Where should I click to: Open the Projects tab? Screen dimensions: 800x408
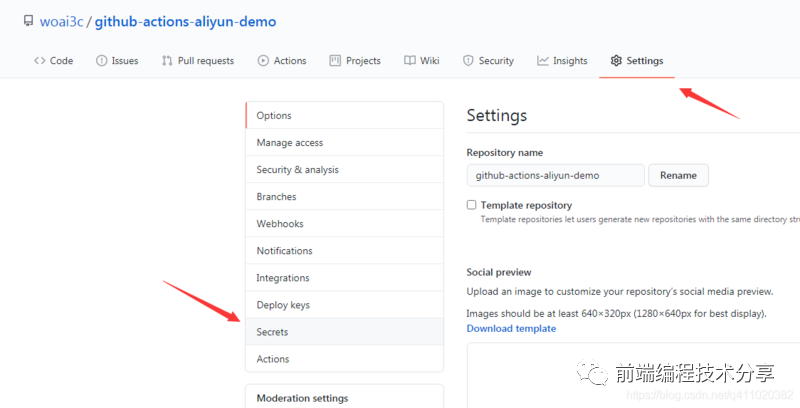[x=356, y=61]
